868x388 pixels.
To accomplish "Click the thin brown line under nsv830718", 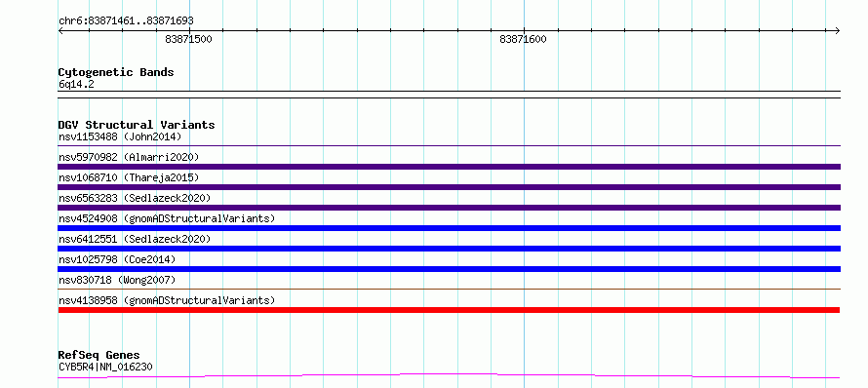I will (x=449, y=289).
